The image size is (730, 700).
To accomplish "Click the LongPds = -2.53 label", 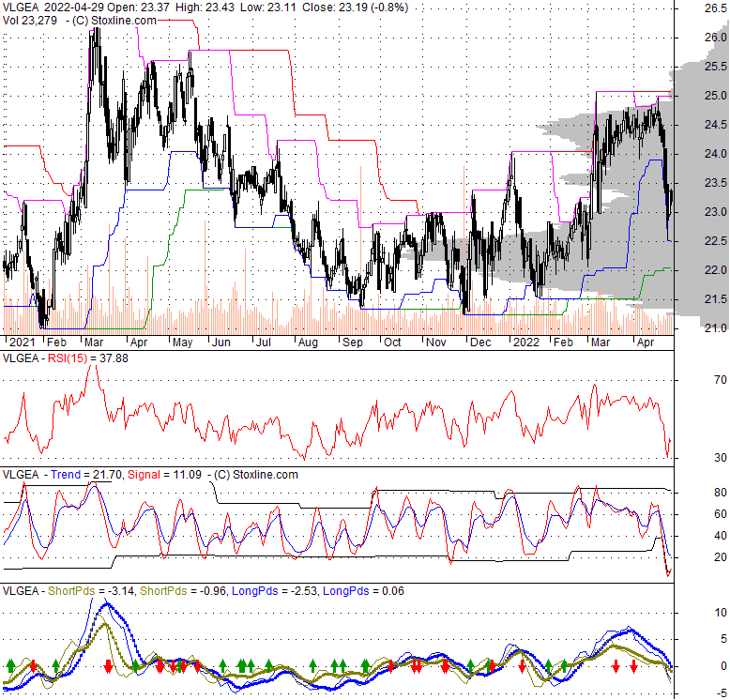I will tap(274, 591).
